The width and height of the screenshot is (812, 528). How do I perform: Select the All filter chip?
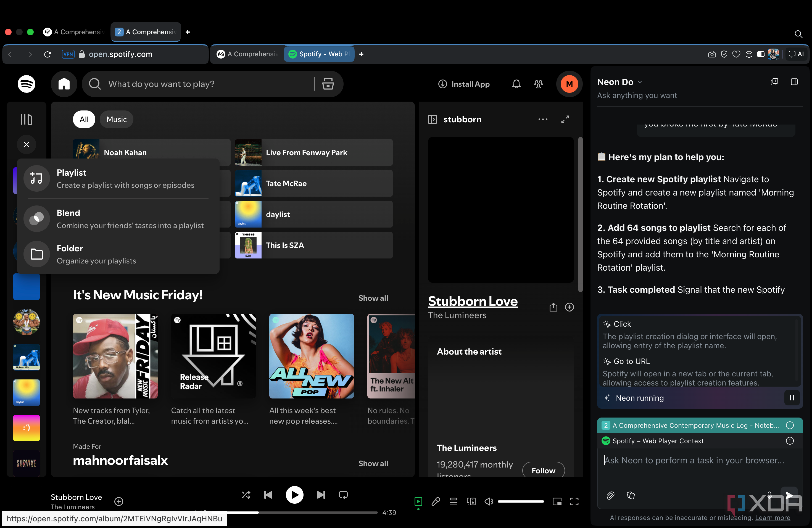pyautogui.click(x=84, y=119)
